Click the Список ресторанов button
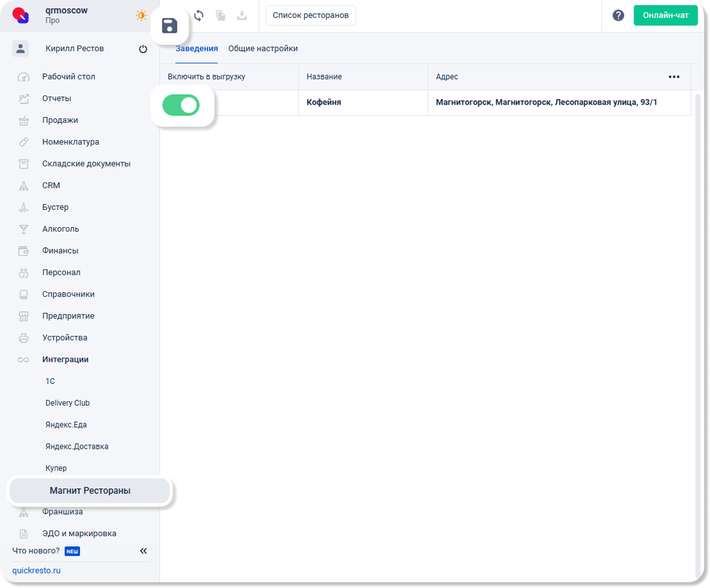The width and height of the screenshot is (710, 588). point(311,15)
